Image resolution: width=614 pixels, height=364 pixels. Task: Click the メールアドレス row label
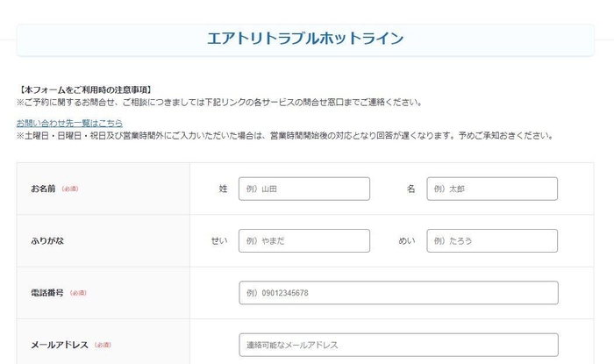click(x=60, y=345)
